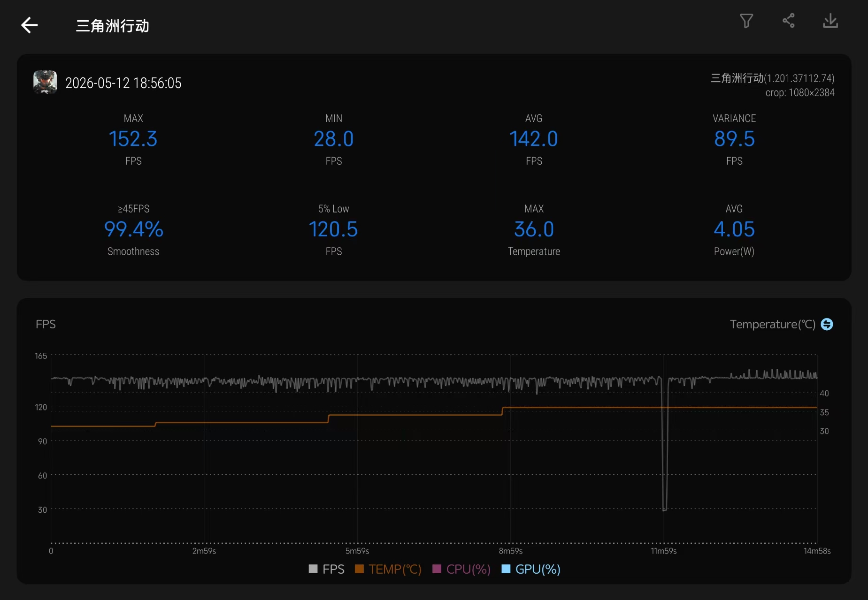Click the 5m59s time axis label
The width and height of the screenshot is (868, 600).
click(357, 551)
